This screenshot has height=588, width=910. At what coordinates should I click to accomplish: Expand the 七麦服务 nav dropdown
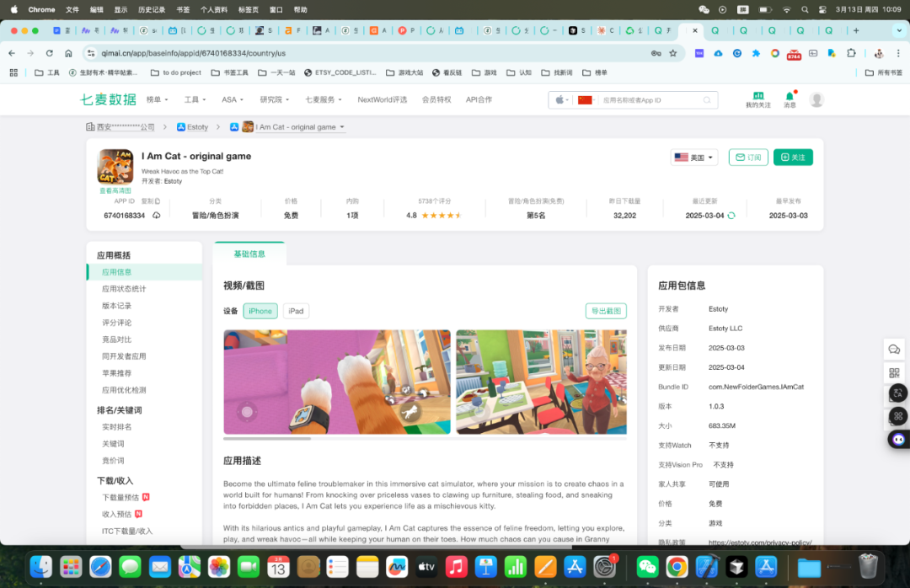pyautogui.click(x=324, y=100)
